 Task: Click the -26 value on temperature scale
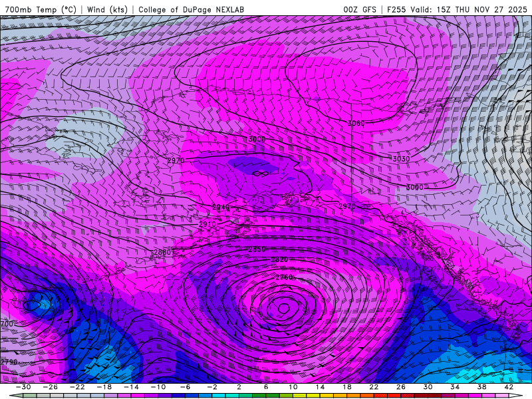coord(51,387)
